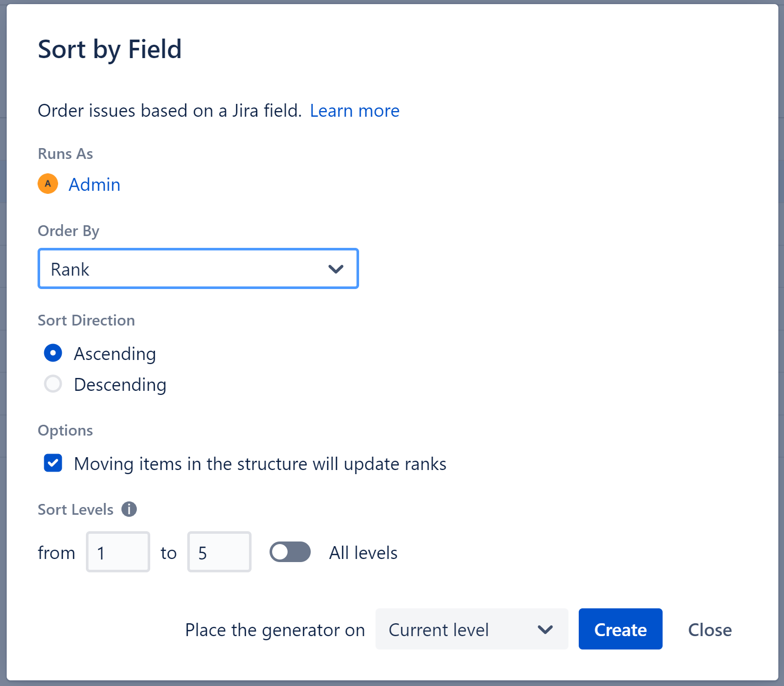Click the Close button
This screenshot has height=686, width=784.
click(709, 629)
